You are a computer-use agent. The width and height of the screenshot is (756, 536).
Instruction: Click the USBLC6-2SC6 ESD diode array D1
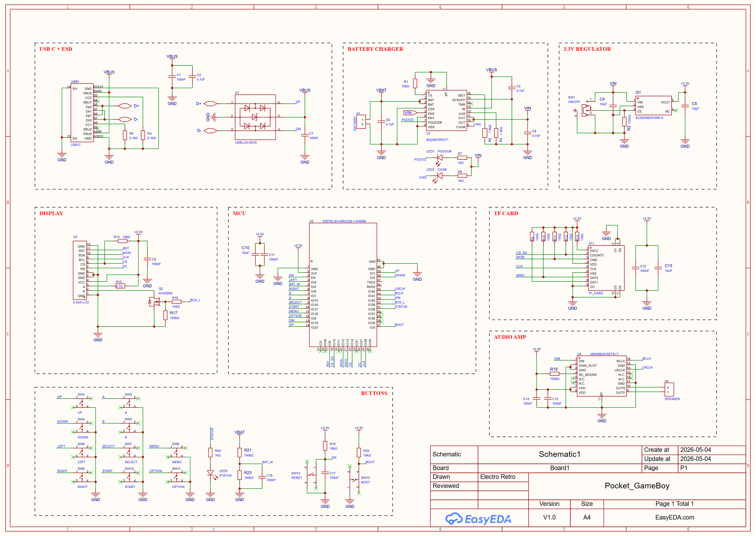pyautogui.click(x=255, y=117)
